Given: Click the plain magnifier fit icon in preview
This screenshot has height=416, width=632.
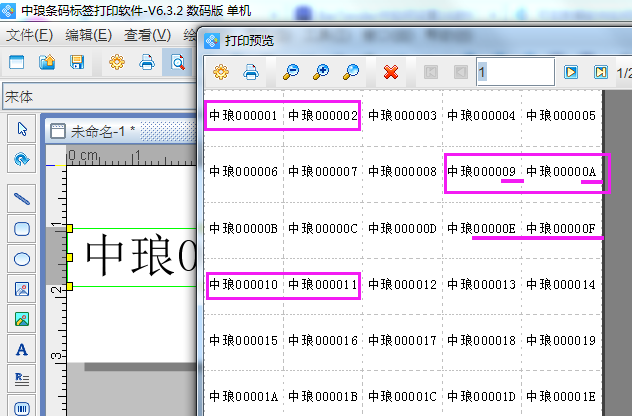Looking at the screenshot, I should [351, 73].
